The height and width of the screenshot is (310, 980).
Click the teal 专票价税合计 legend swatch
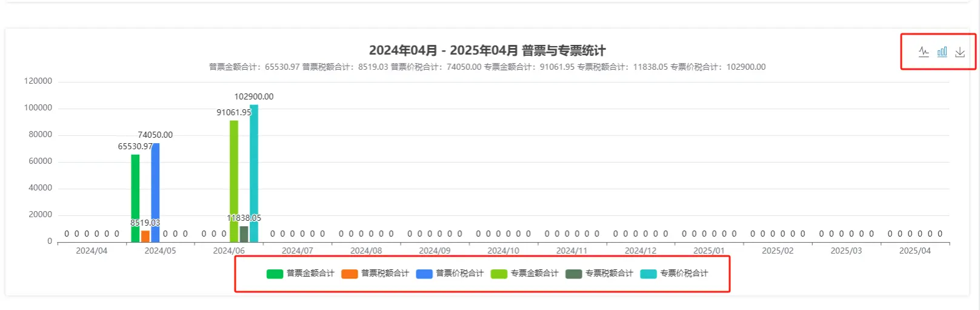648,274
